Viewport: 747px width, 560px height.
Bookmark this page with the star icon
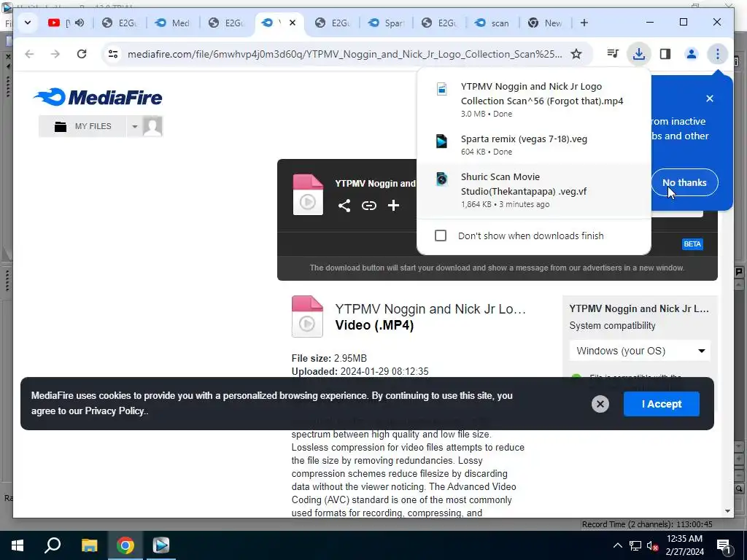(x=576, y=54)
